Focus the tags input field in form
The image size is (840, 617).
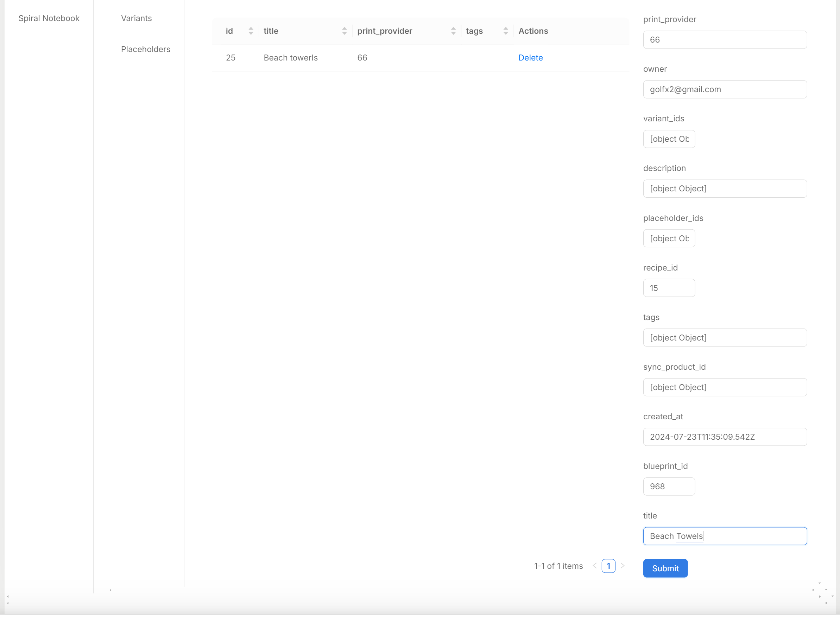click(x=725, y=338)
